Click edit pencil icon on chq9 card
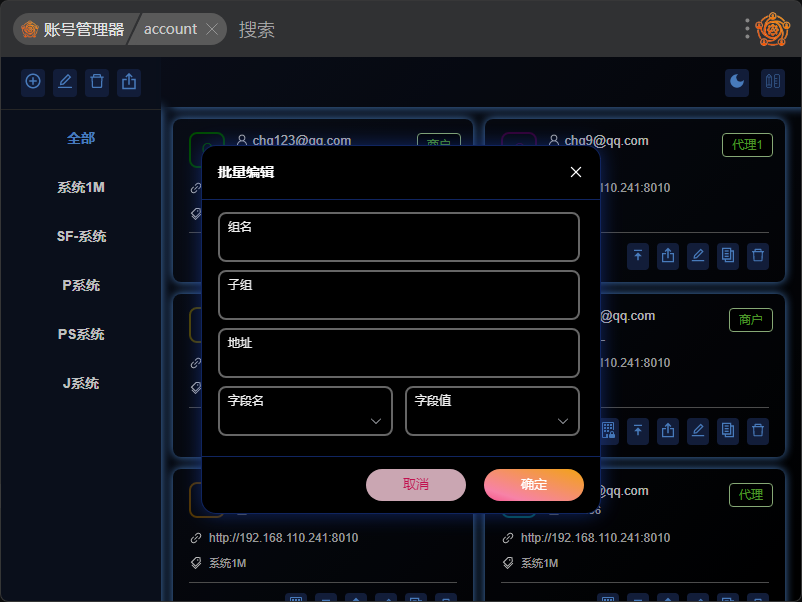 (698, 255)
